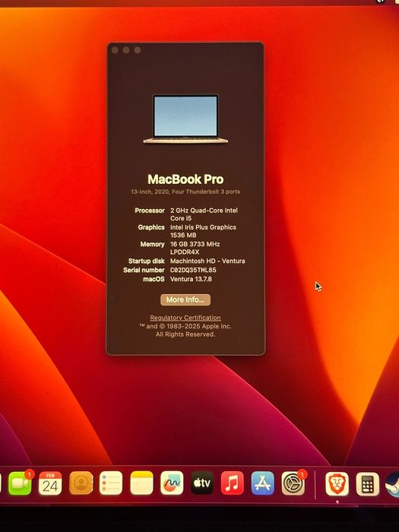Click the "Core i5" processor text

[181, 218]
